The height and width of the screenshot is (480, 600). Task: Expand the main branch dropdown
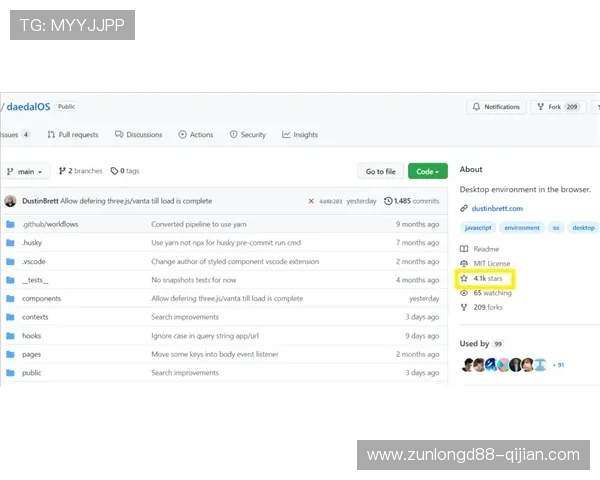[26, 171]
